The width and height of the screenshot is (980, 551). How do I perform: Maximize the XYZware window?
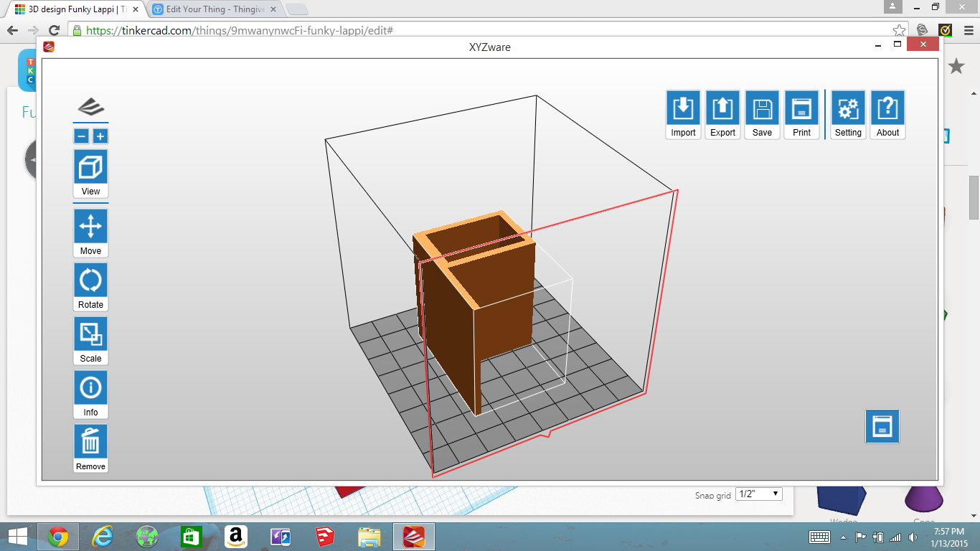[897, 44]
